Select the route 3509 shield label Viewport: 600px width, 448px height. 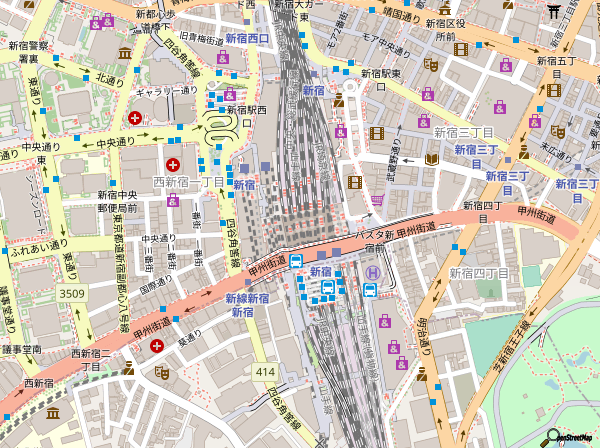pos(72,293)
